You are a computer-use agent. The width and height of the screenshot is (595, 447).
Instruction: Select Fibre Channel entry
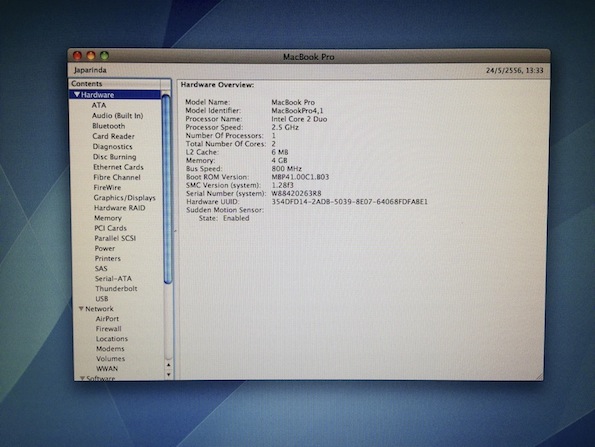point(117,177)
